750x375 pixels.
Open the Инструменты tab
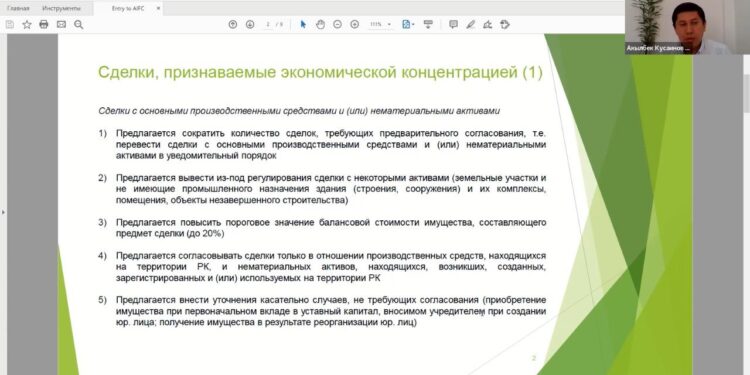pos(61,8)
